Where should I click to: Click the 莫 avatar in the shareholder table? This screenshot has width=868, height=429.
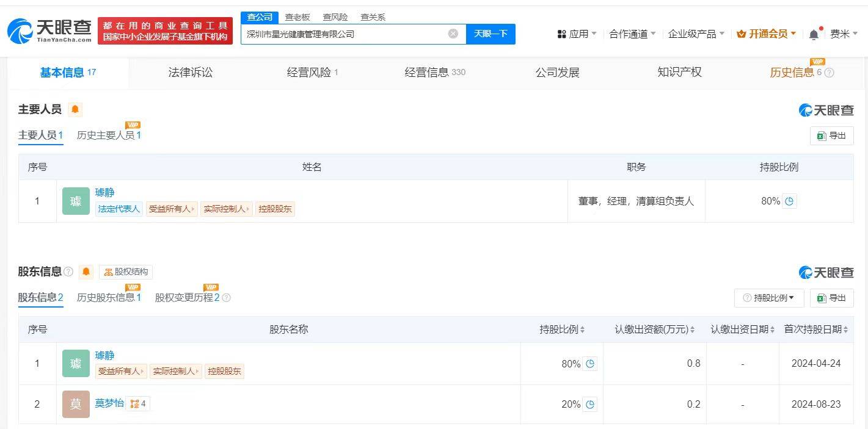point(76,404)
